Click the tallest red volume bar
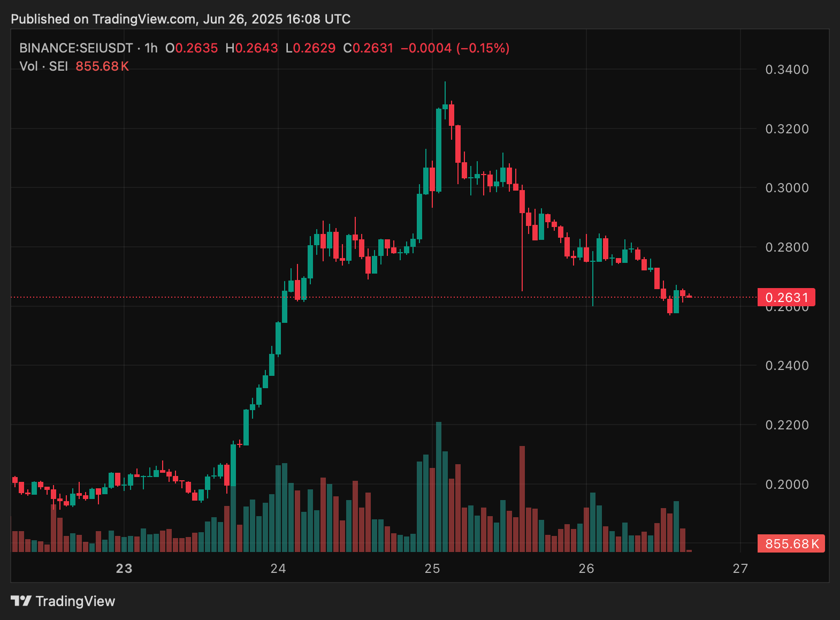The width and height of the screenshot is (840, 620). click(x=522, y=498)
